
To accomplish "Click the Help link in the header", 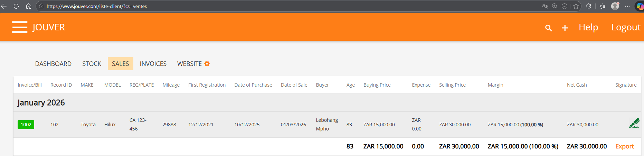I will (x=588, y=27).
